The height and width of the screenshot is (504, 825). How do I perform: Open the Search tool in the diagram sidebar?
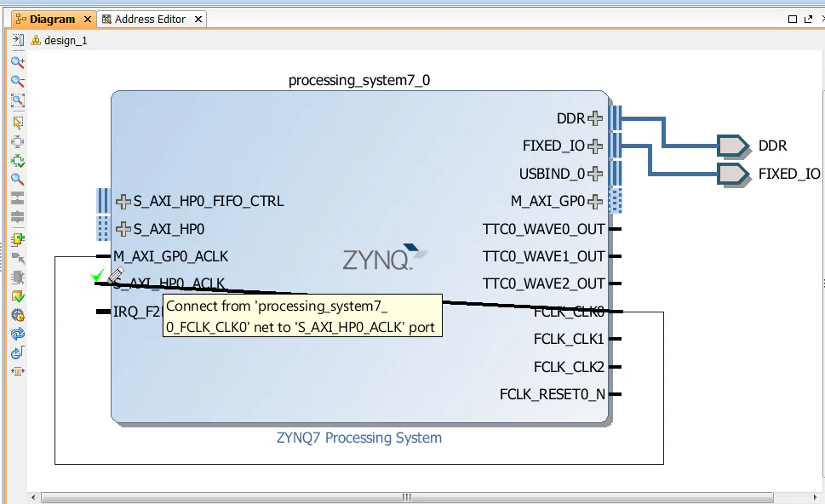coord(17,180)
